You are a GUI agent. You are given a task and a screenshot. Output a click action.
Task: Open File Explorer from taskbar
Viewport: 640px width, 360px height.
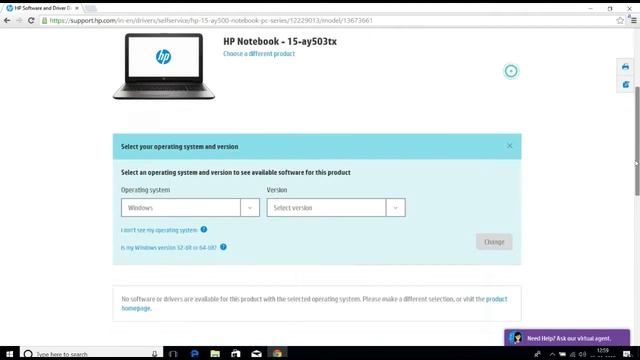point(215,354)
